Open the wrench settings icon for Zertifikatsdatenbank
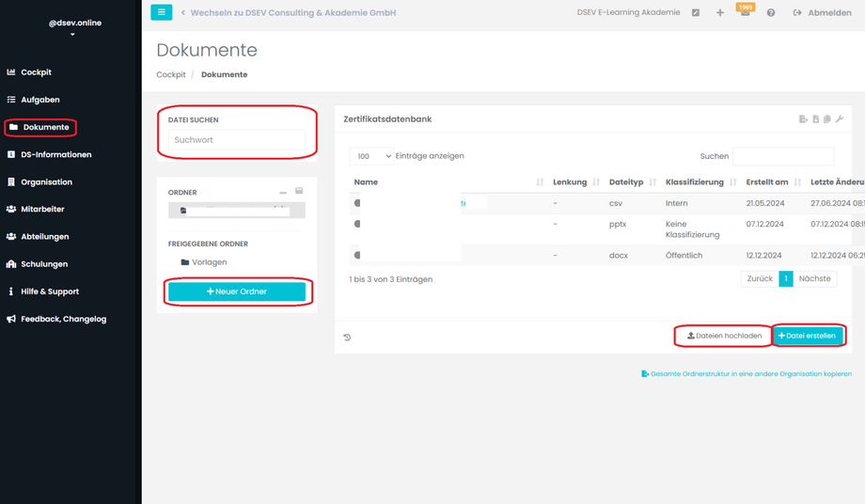Image resolution: width=865 pixels, height=504 pixels. 839,119
